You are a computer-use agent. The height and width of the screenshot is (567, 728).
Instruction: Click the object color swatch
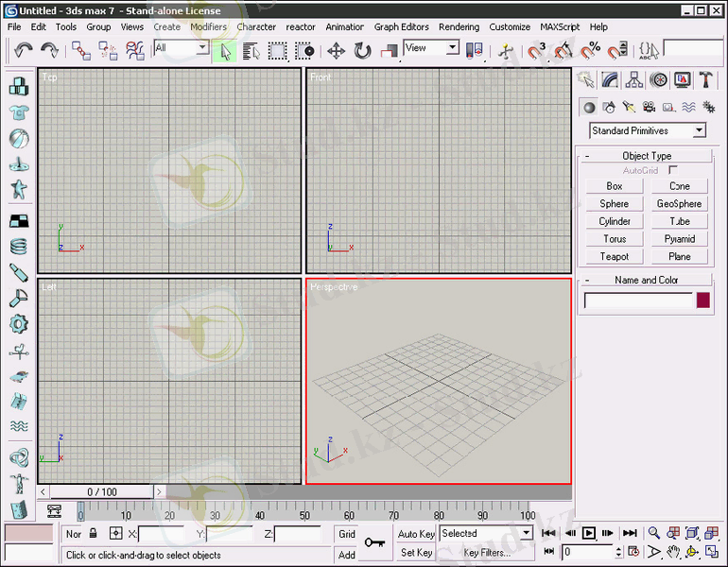(702, 301)
